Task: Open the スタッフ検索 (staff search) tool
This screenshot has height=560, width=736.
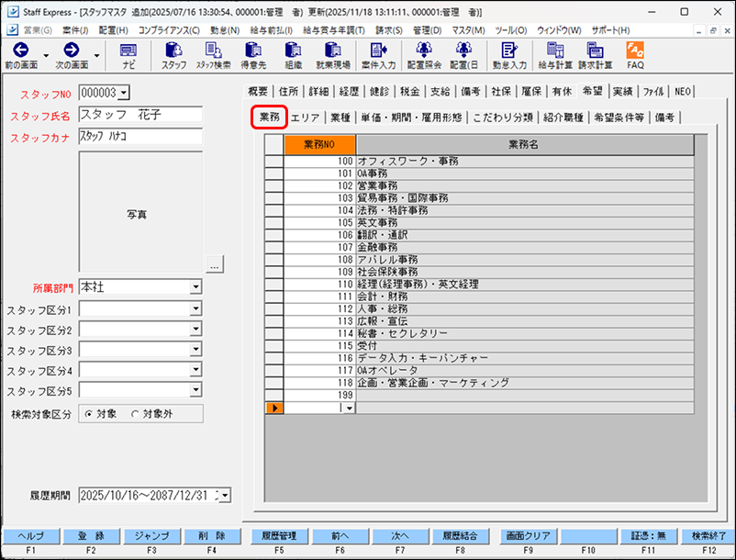Action: tap(212, 58)
